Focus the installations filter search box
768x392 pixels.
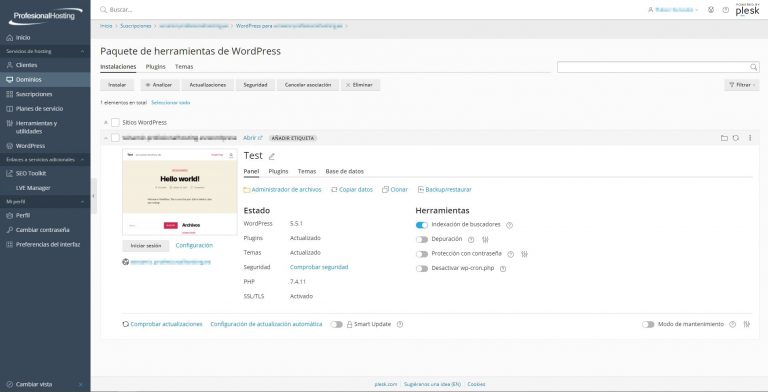click(x=658, y=67)
